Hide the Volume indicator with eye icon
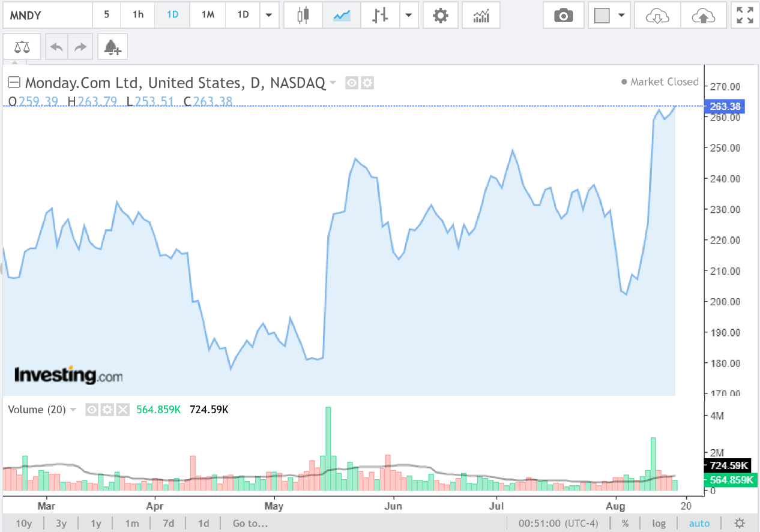Viewport: 760px width, 532px height. pos(92,410)
